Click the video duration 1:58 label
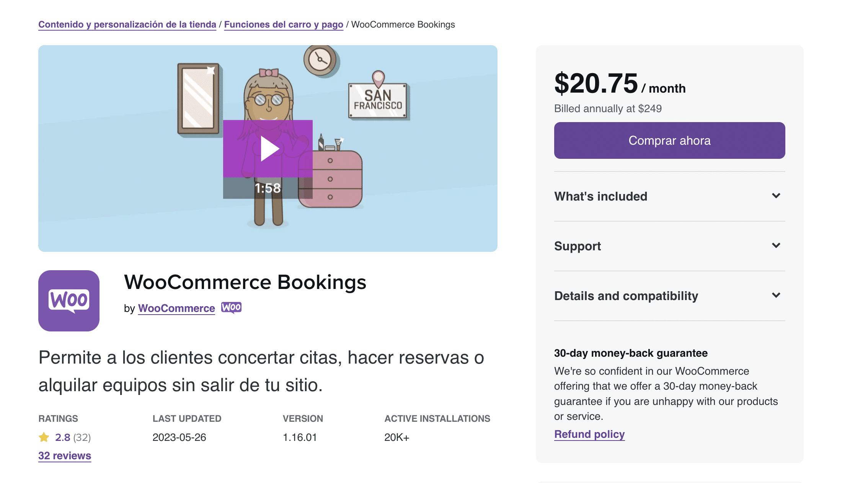 tap(268, 188)
